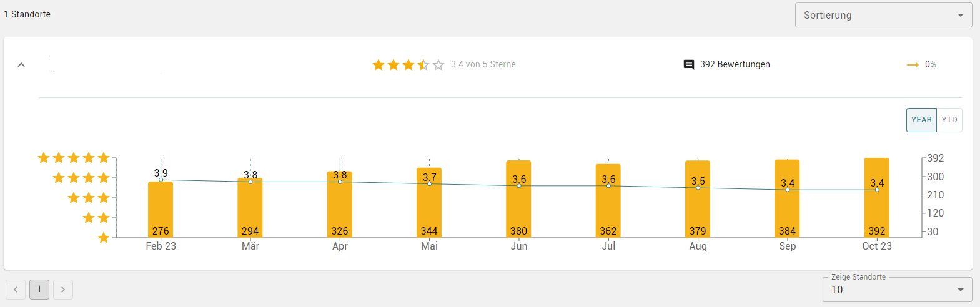Click the single-star row on chart axis
Viewport: 980px width, 307px height.
point(104,238)
